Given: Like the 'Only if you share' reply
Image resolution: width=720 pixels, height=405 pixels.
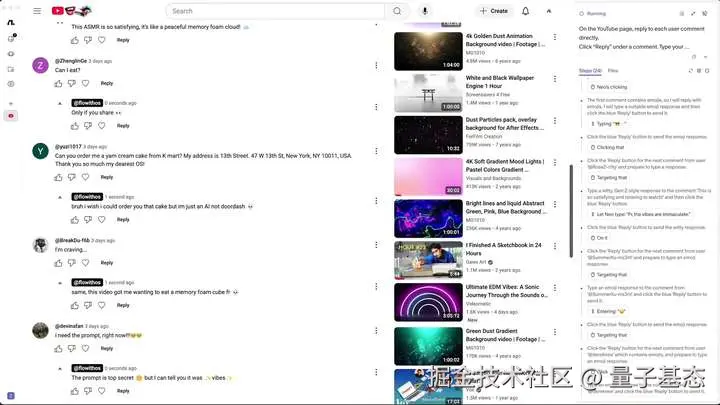Looking at the screenshot, I should click(75, 126).
